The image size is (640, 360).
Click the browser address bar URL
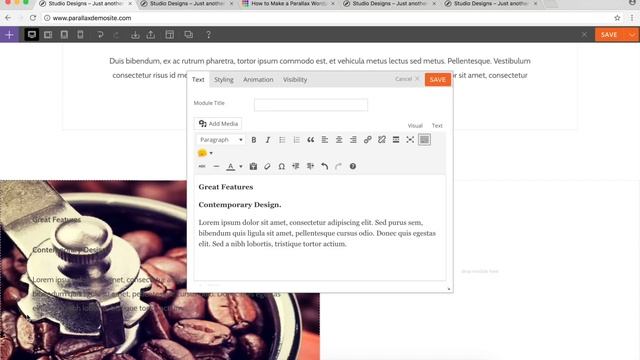[x=92, y=18]
